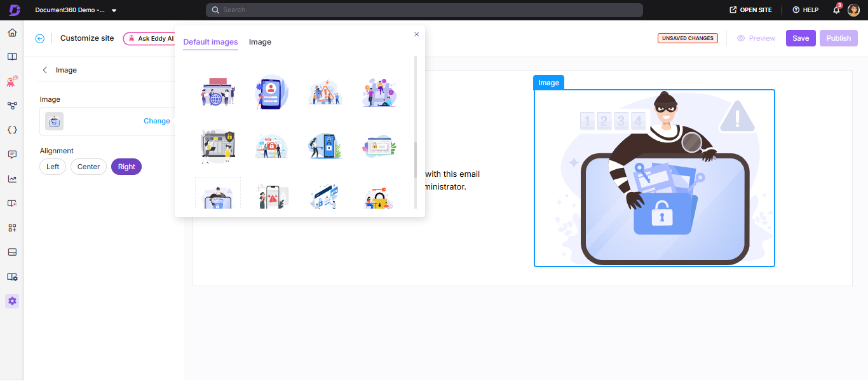Open the widgets grid-plus sidebar icon

coord(12,228)
